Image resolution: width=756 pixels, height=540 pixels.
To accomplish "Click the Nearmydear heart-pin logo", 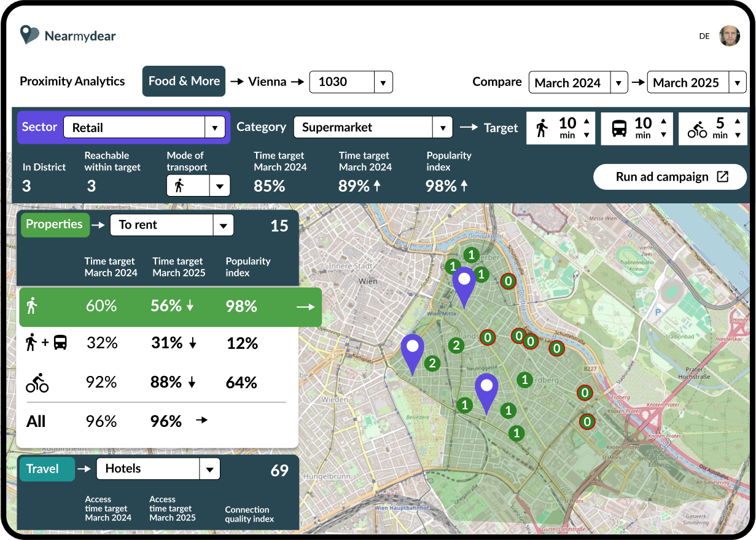I will coord(29,35).
